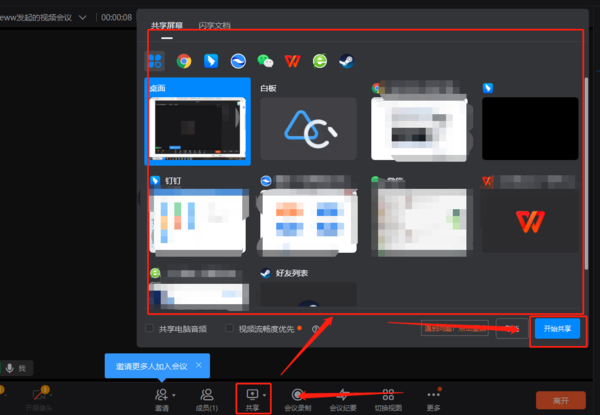Select the 共享屏幕 tab
600x415 pixels.
coord(167,24)
